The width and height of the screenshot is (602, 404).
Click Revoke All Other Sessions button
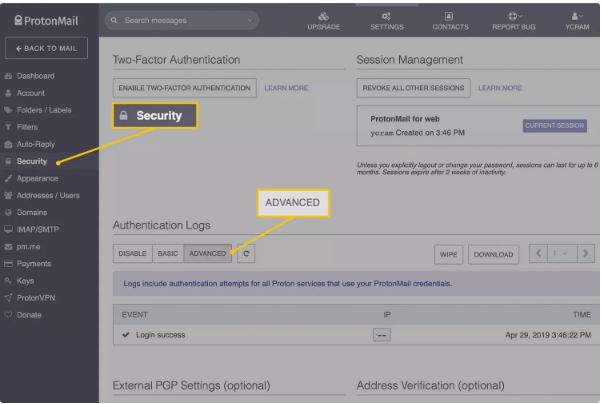click(x=413, y=88)
